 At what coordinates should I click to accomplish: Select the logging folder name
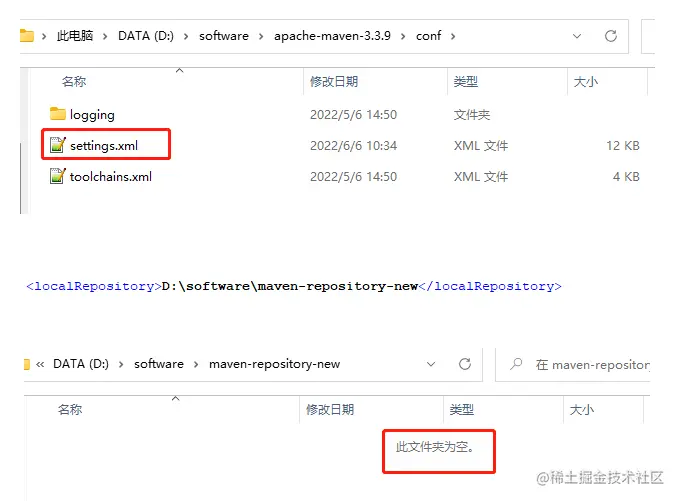(x=92, y=115)
